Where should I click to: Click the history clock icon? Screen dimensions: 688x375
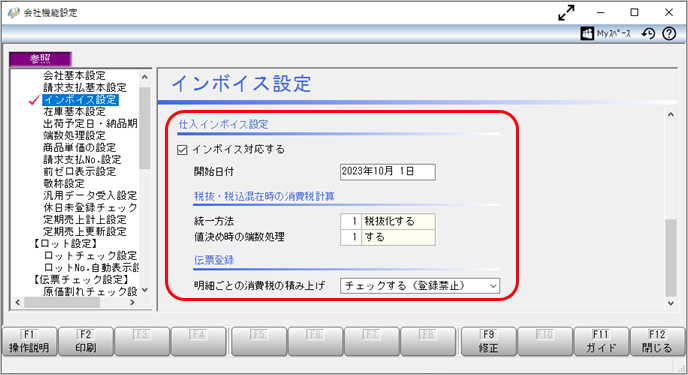pos(648,33)
